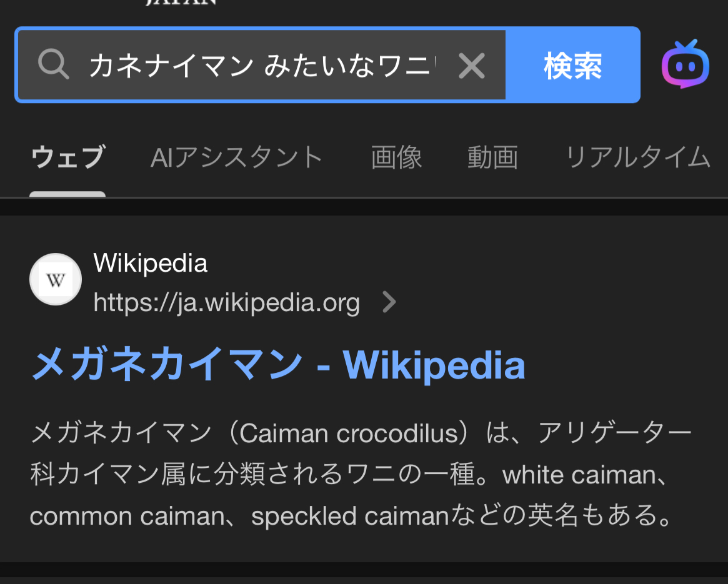The height and width of the screenshot is (584, 728).
Task: Select the ウェブ tab
Action: coord(67,157)
